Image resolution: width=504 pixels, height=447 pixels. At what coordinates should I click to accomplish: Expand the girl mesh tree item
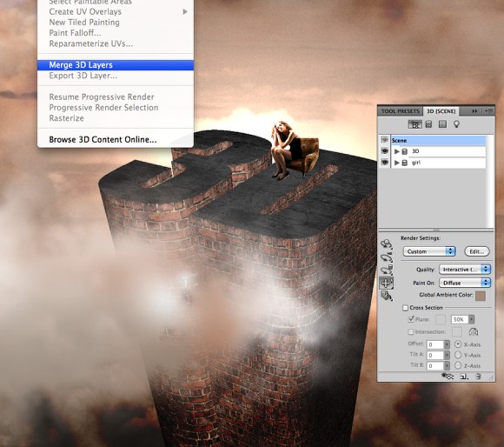coord(397,163)
